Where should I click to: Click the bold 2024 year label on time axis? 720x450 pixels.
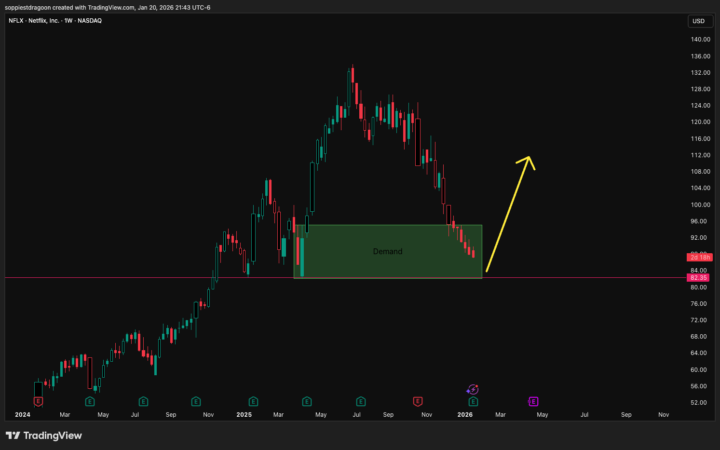tap(22, 415)
